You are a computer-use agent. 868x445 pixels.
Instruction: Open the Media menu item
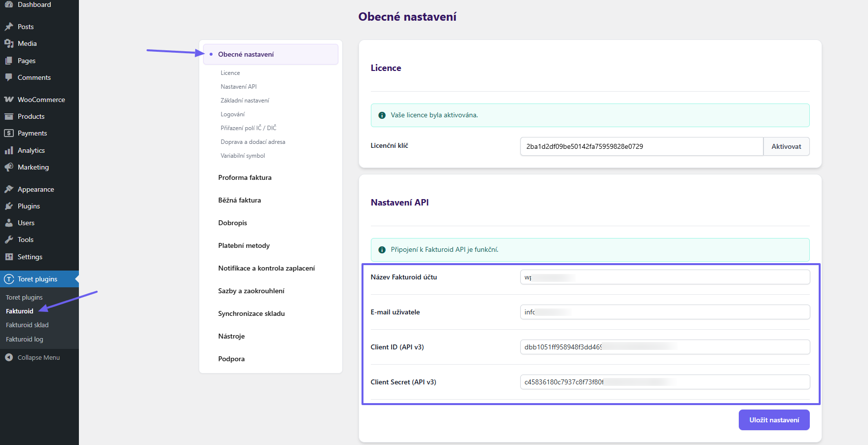39,43
